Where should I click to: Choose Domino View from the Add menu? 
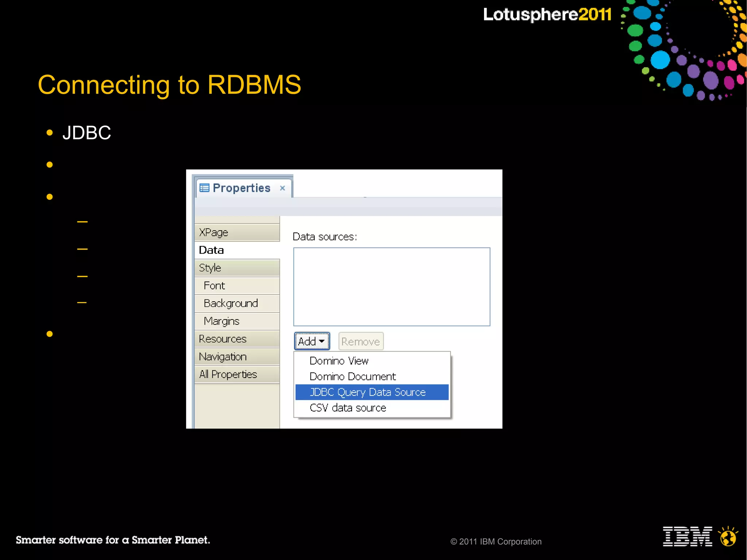(372, 361)
